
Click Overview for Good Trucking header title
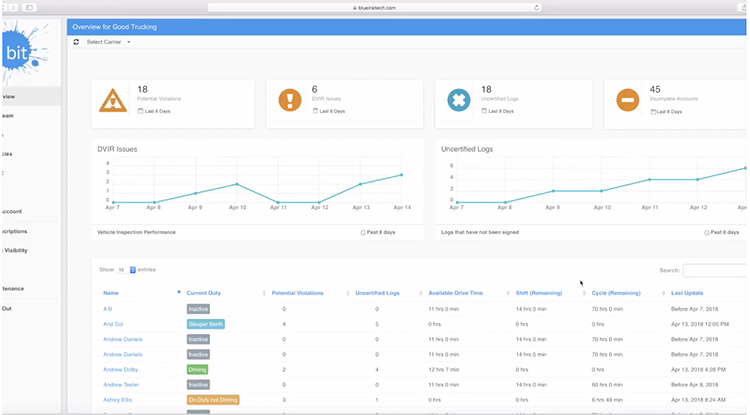coord(114,27)
